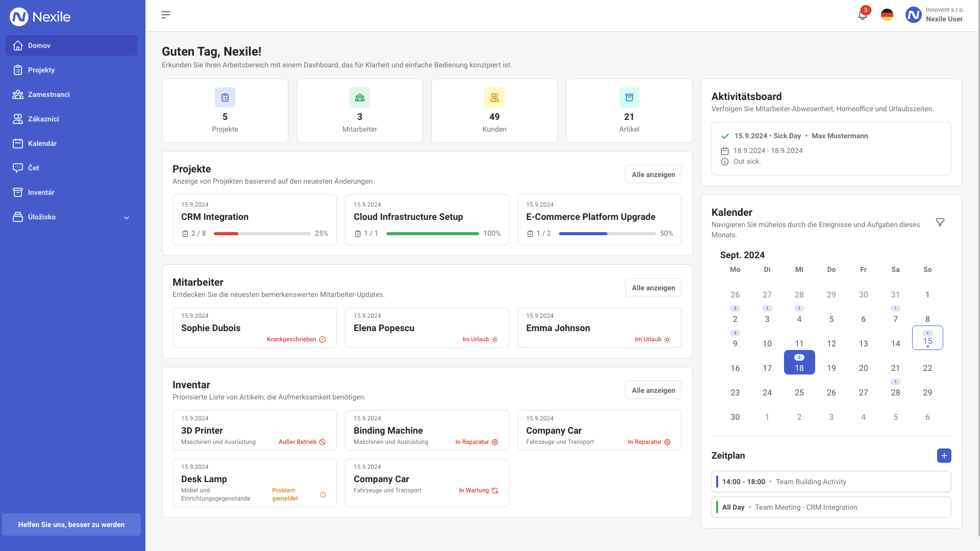Click the Čet chat bubble icon
Screen dimensions: 980x551
pos(18,168)
